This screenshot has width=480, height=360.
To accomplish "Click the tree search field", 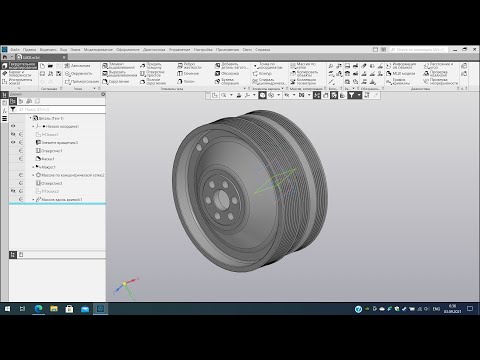I will point(61,109).
